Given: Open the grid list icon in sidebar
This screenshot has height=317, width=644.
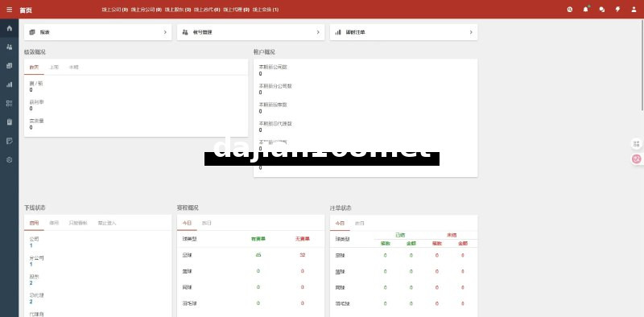Looking at the screenshot, I should tap(10, 104).
